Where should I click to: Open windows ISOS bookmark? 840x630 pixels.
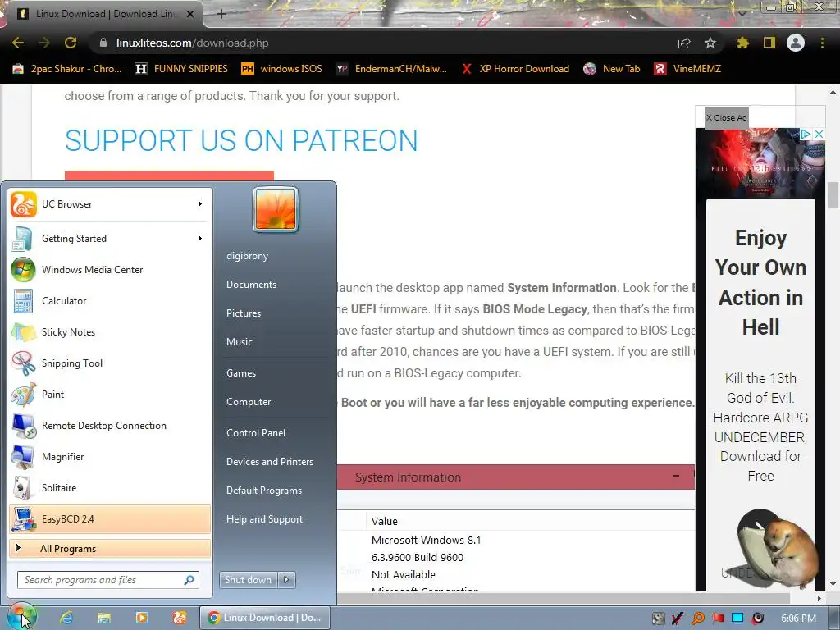282,69
